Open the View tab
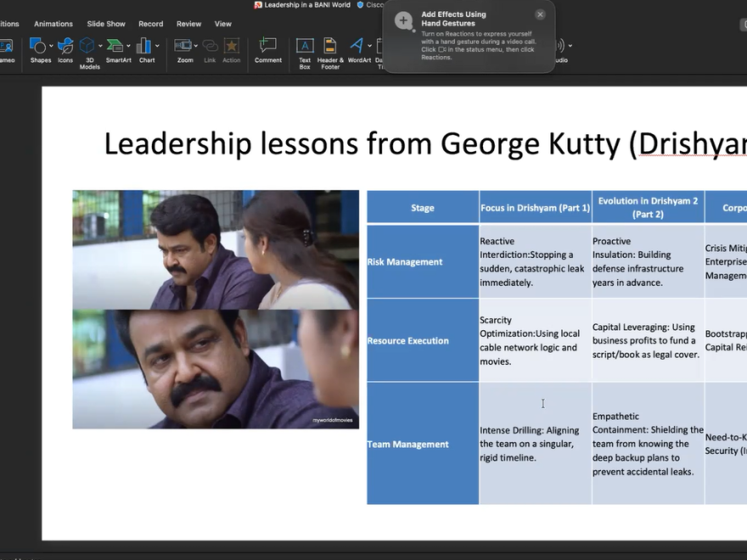 click(223, 24)
